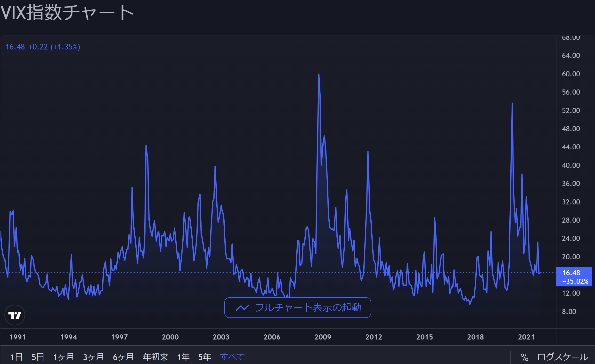Click the 2009 time axis label

coord(323,337)
